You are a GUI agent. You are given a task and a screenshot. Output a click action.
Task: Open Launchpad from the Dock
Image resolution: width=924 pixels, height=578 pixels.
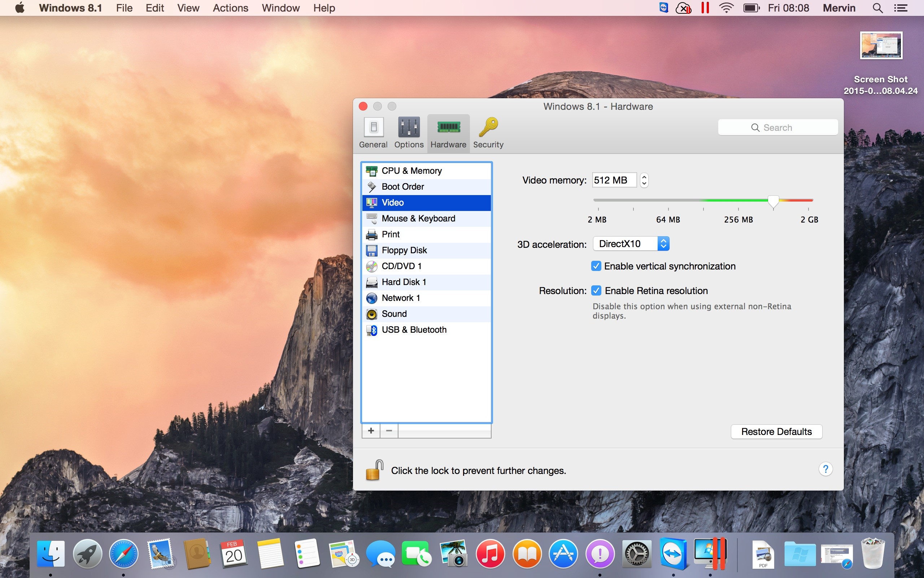(x=87, y=553)
